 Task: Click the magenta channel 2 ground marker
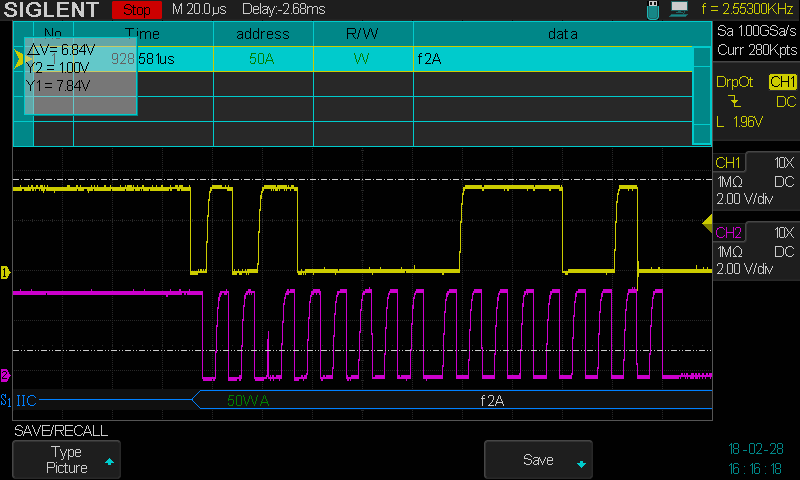click(5, 375)
